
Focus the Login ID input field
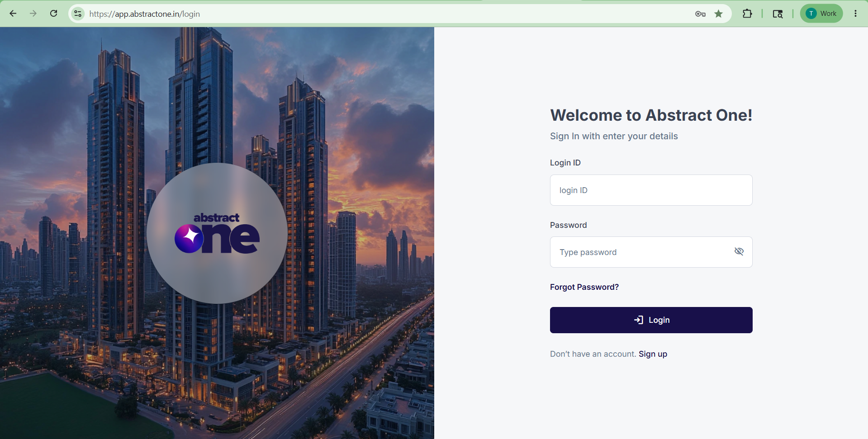[651, 190]
